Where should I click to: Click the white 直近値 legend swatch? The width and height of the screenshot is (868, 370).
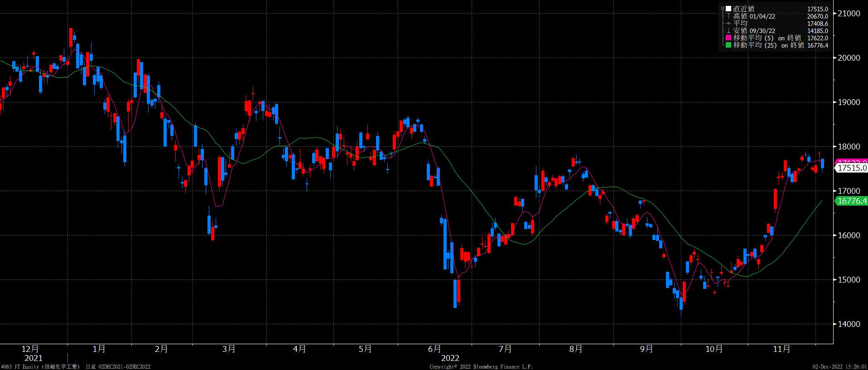pyautogui.click(x=728, y=9)
